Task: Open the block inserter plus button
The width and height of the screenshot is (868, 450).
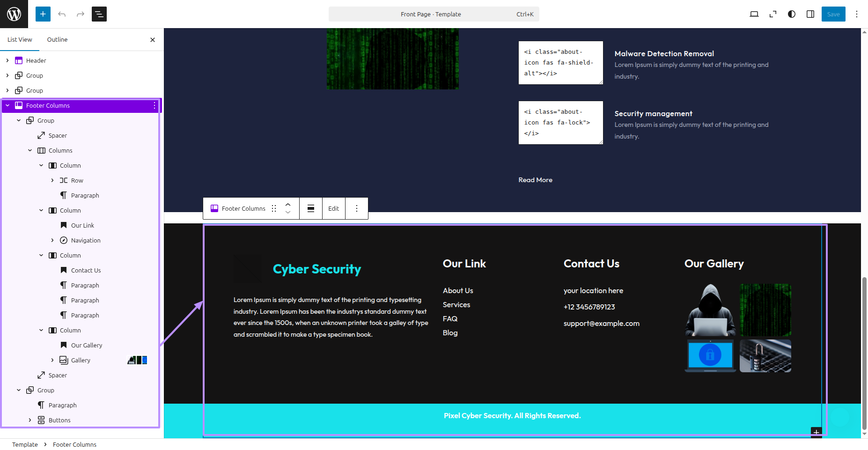Action: click(x=43, y=14)
